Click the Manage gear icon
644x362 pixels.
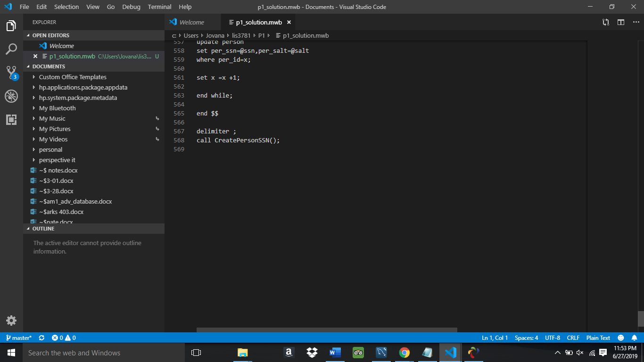tap(11, 321)
